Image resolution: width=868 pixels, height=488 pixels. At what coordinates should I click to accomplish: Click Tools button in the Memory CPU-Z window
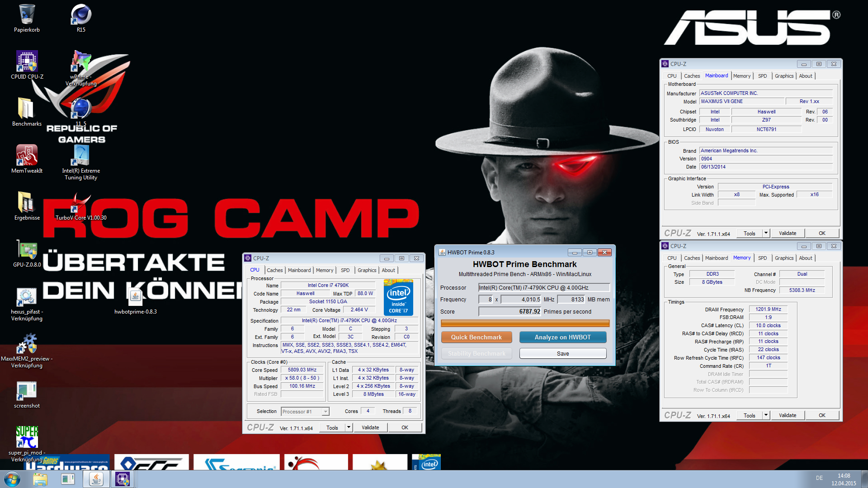coord(750,415)
